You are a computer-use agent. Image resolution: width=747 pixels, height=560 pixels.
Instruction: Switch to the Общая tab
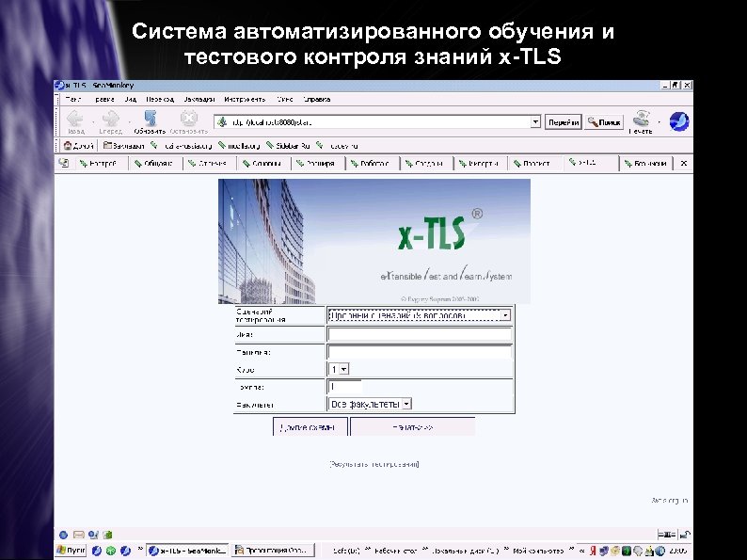coord(156,164)
